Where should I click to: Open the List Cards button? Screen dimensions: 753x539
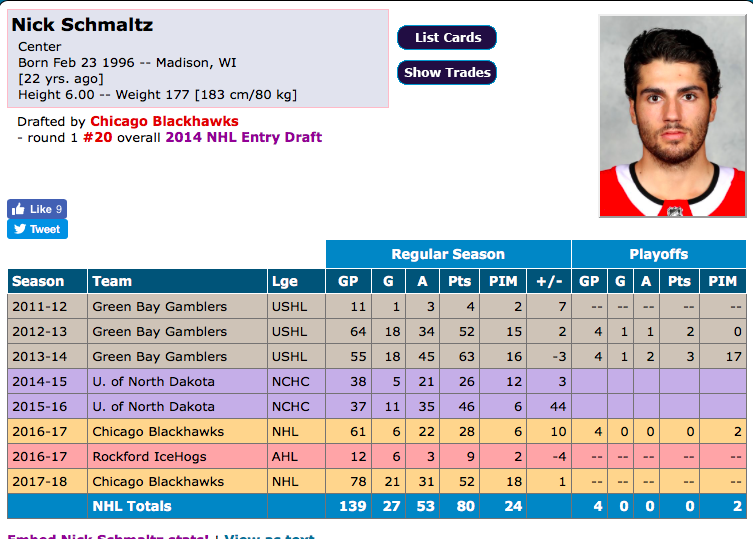(447, 37)
